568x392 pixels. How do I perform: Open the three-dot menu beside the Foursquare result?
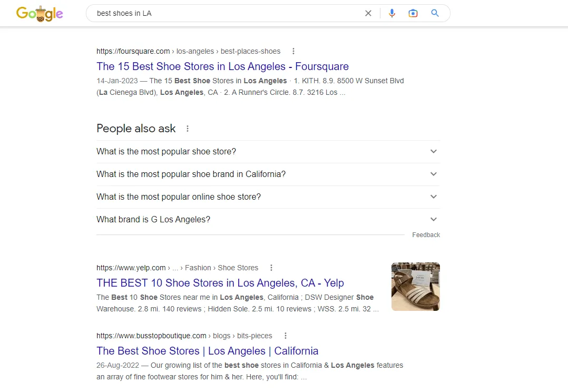tap(293, 51)
